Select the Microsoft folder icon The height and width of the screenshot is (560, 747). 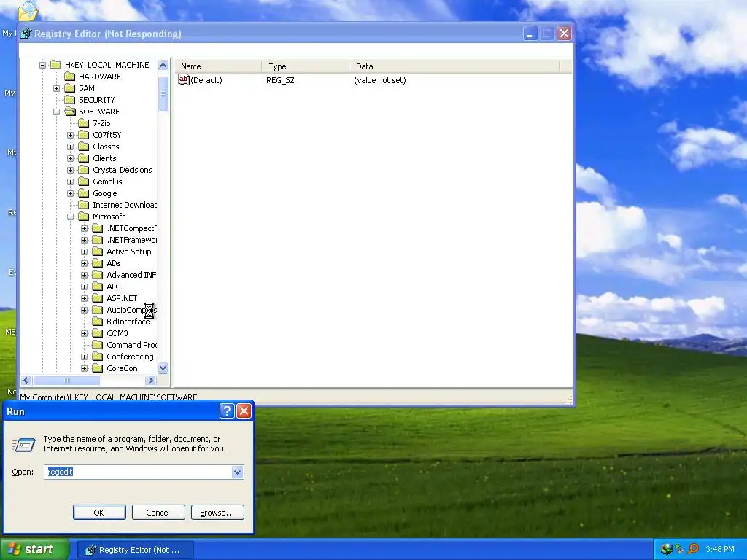pos(83,217)
